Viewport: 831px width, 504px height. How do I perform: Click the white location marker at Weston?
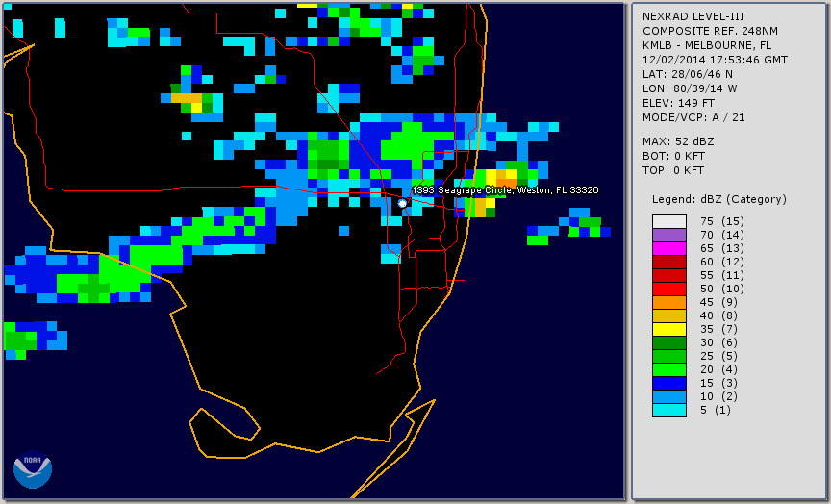pos(402,203)
